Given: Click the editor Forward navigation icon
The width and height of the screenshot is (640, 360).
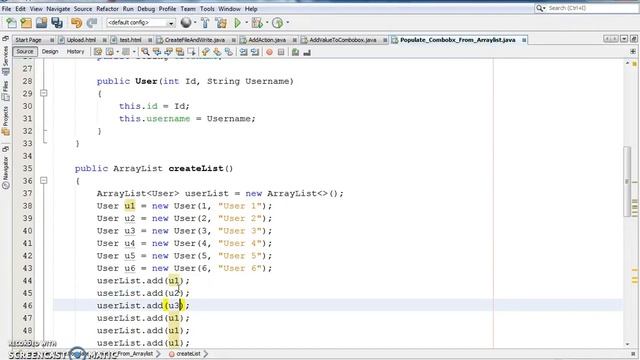Looking at the screenshot, I should (126, 52).
